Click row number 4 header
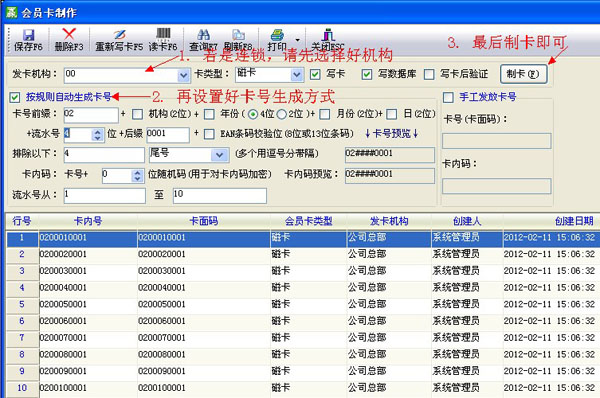Viewport: 600px width, 398px height. point(22,288)
